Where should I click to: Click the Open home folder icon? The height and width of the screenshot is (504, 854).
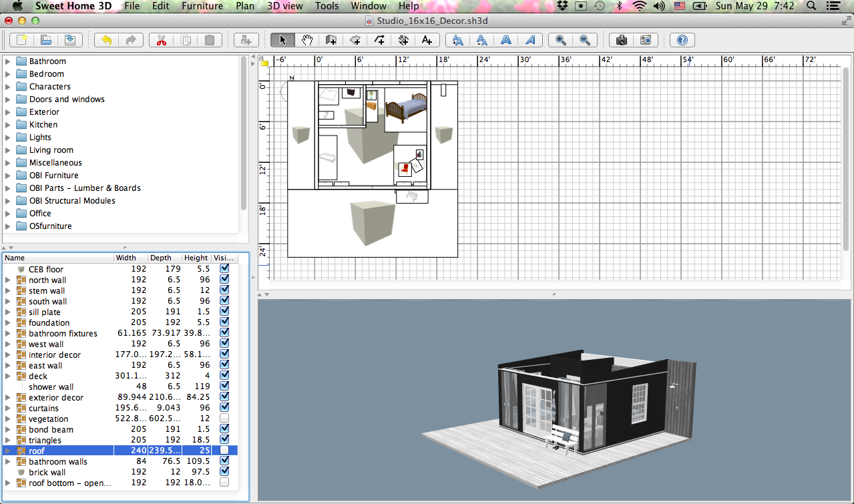[46, 40]
